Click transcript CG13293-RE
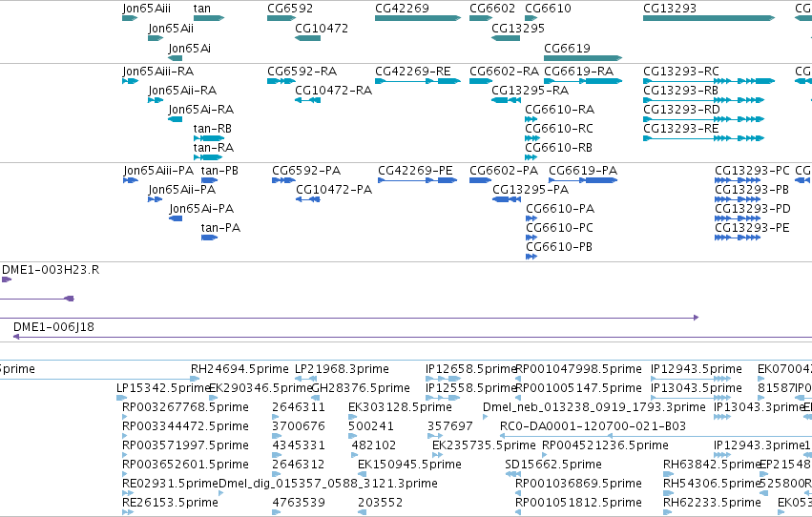This screenshot has width=812, height=517. click(703, 138)
